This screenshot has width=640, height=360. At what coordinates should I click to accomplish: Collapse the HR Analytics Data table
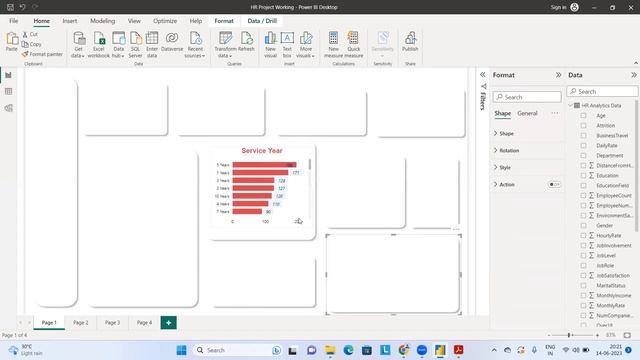pyautogui.click(x=571, y=105)
